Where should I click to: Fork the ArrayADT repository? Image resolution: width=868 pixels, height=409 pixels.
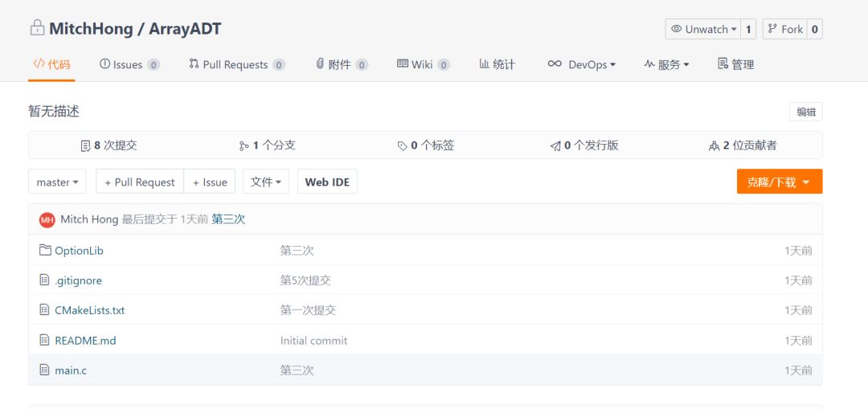[x=785, y=29]
